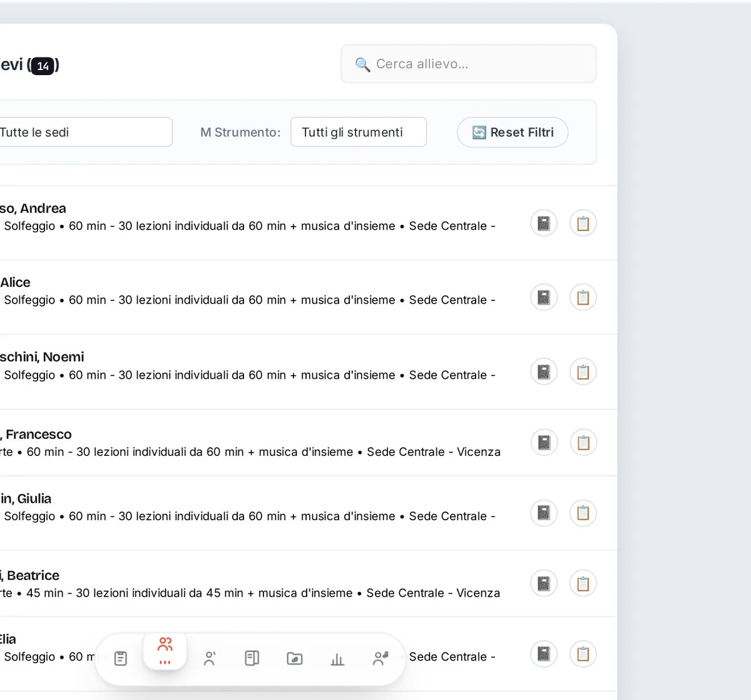Click the clipboard icon in Alice's row
The width and height of the screenshot is (751, 700).
coord(583,297)
